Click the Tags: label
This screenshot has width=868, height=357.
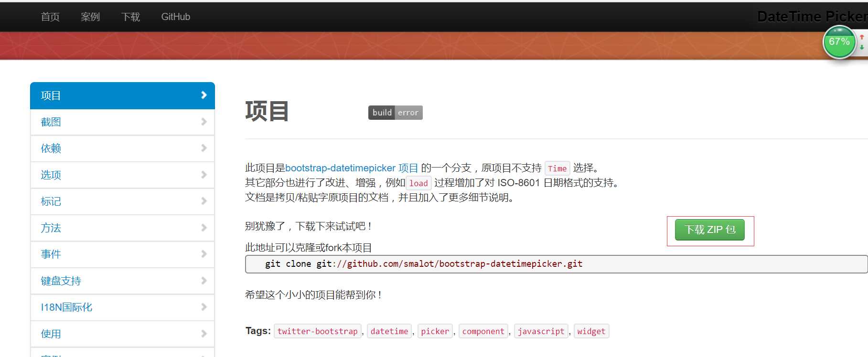pos(258,331)
